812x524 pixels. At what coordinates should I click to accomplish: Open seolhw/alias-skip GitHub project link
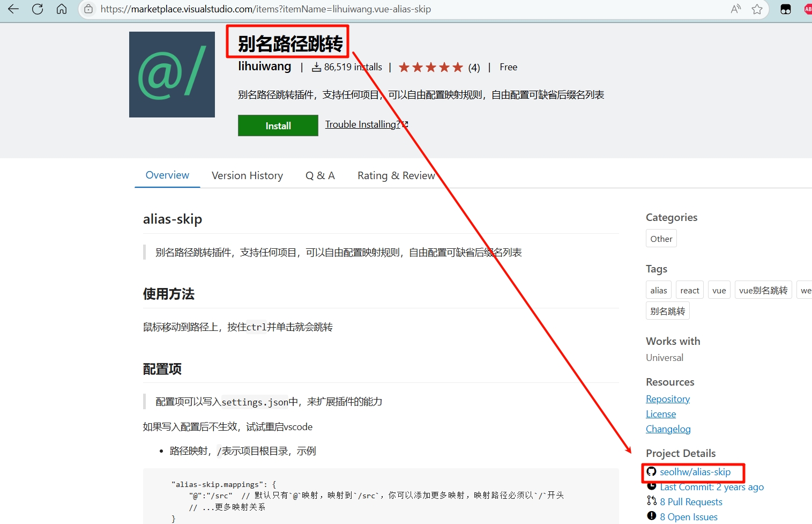click(695, 472)
